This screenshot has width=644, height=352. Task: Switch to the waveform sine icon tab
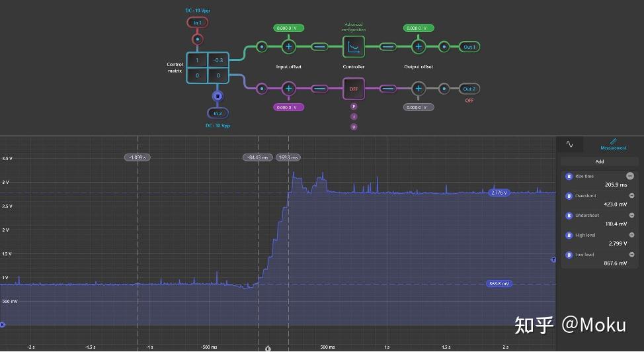570,144
